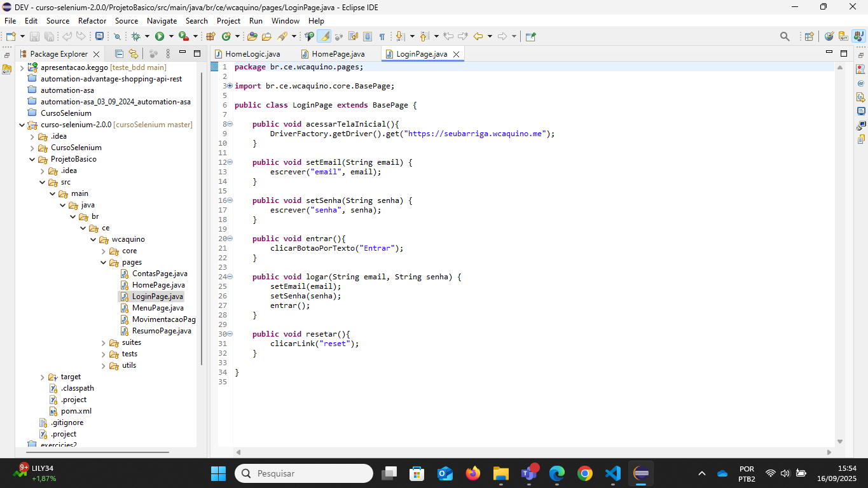The height and width of the screenshot is (488, 868).
Task: Open Package Explorer View Menu (three dots)
Action: click(168, 54)
